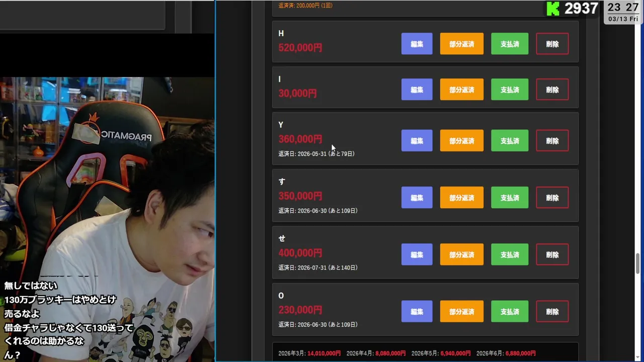Mark entry I as 支払済

[510, 89]
